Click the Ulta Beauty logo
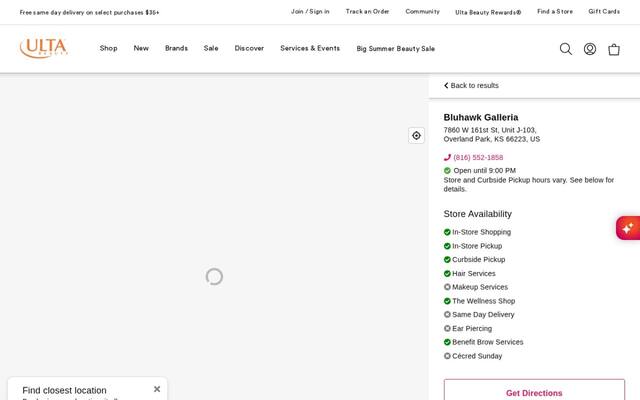Screen dimensions: 640x400 point(44,48)
